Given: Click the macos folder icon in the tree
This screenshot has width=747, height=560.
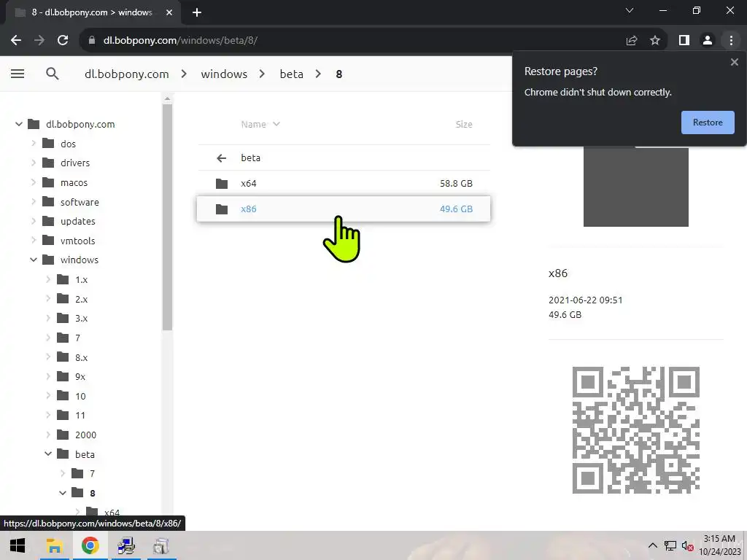Looking at the screenshot, I should pyautogui.click(x=48, y=182).
